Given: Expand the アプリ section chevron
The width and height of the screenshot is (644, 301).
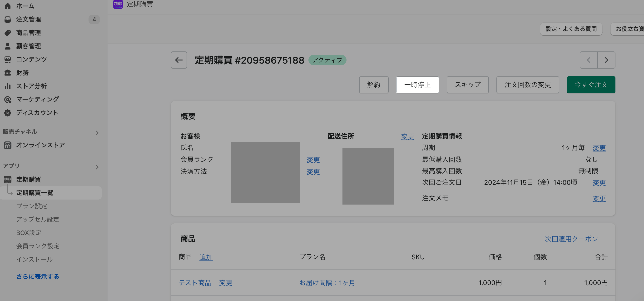Looking at the screenshot, I should (x=97, y=167).
